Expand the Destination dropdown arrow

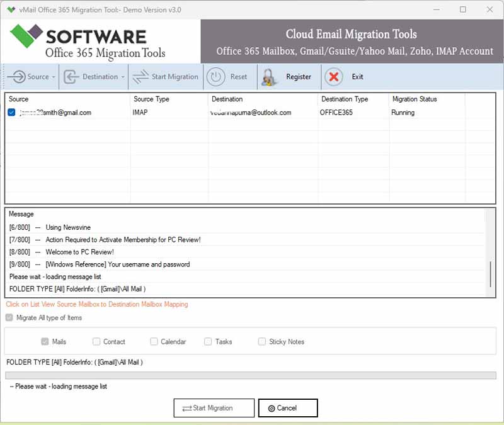[122, 77]
